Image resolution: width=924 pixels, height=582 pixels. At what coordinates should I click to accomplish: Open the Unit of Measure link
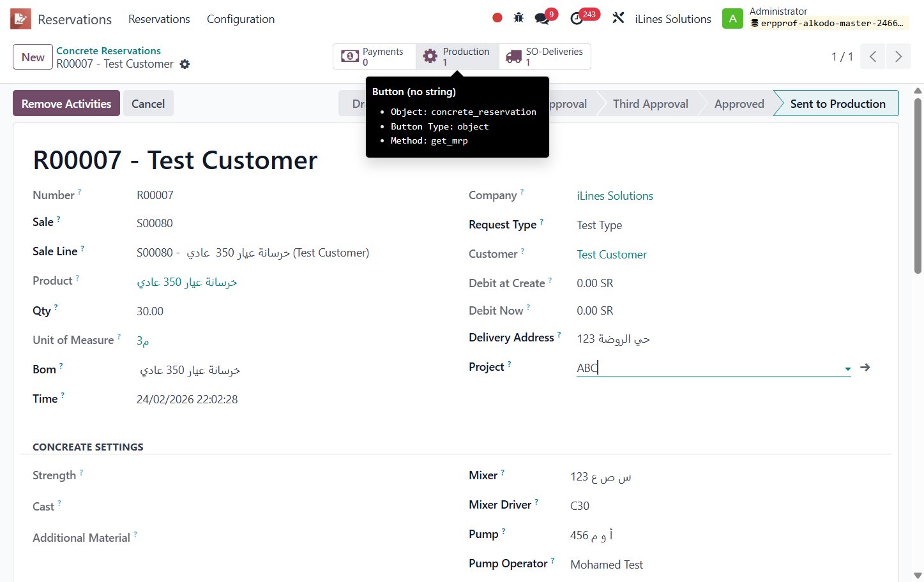point(143,341)
